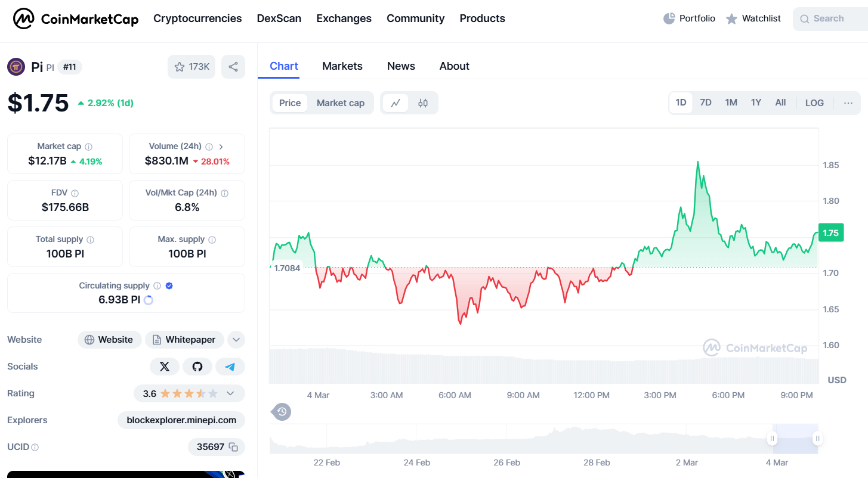Click the share icon next to 173K
This screenshot has height=478, width=868.
click(x=233, y=67)
